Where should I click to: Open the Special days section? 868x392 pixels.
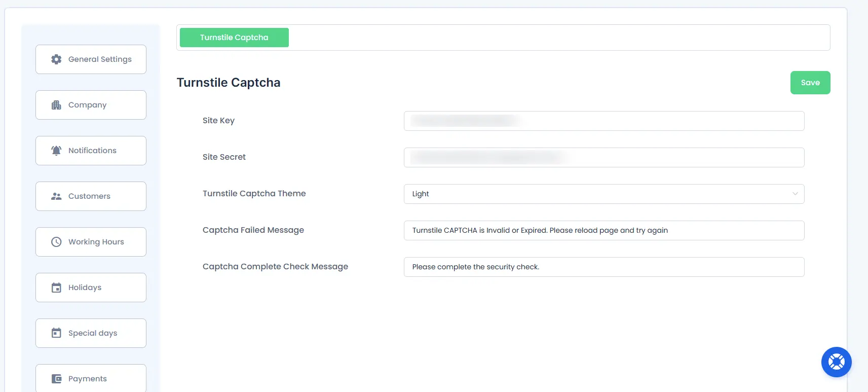coord(91,333)
